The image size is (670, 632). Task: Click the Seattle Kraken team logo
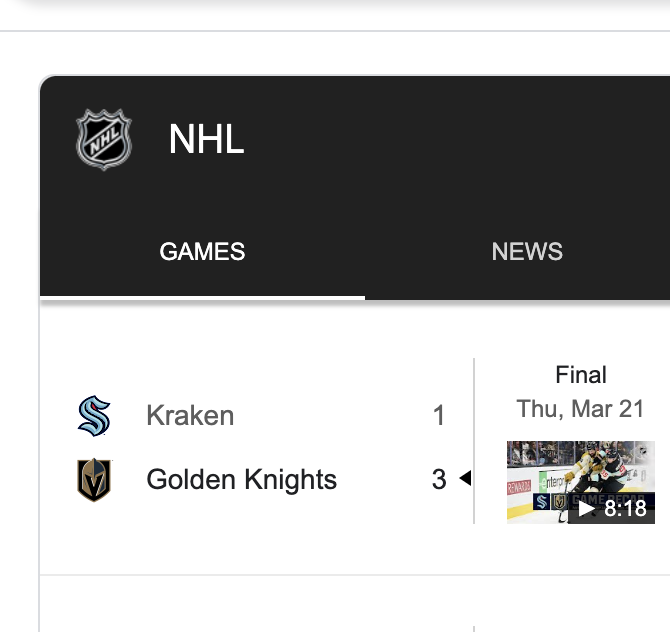[x=94, y=415]
